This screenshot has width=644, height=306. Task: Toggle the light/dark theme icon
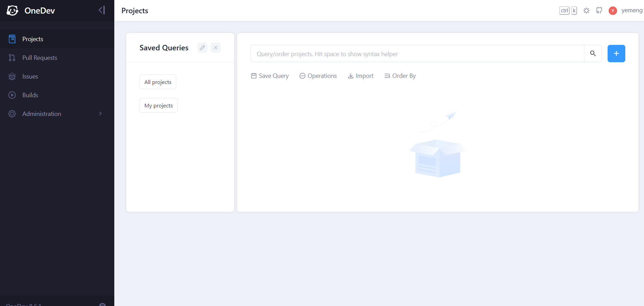586,11
